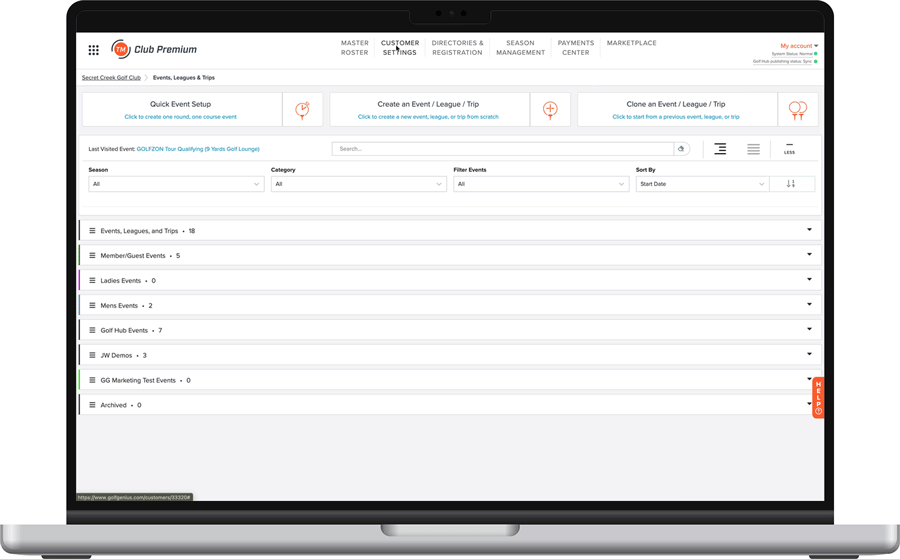Click drag handle of JW Demos
Image resolution: width=900 pixels, height=559 pixels.
[x=92, y=355]
